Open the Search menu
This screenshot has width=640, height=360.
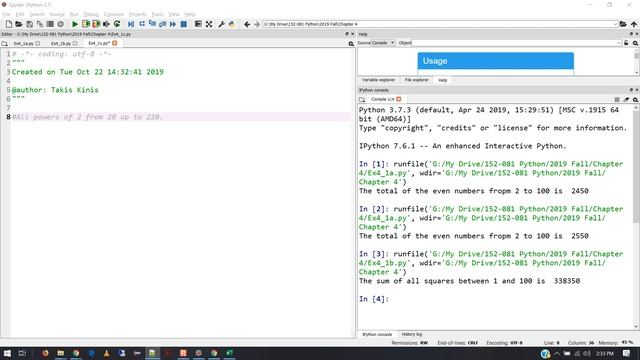(x=37, y=14)
